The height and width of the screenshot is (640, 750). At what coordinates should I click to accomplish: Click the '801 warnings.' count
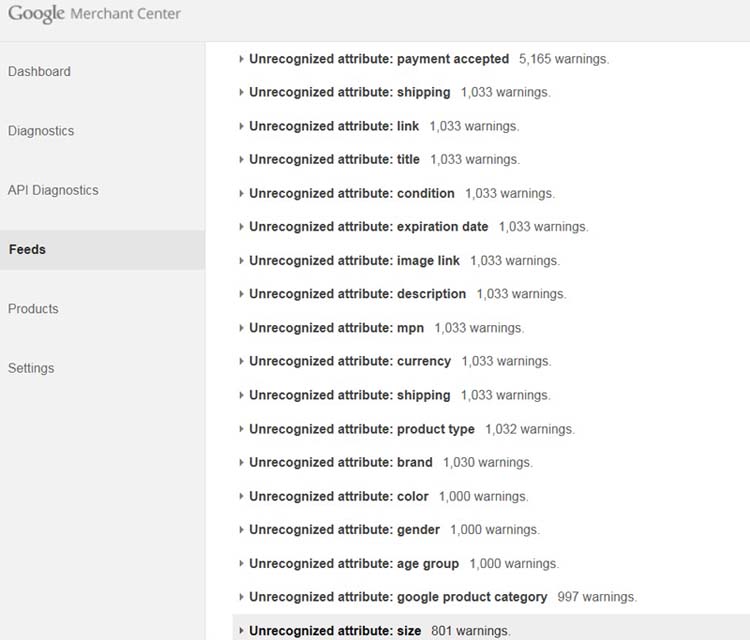click(x=471, y=631)
